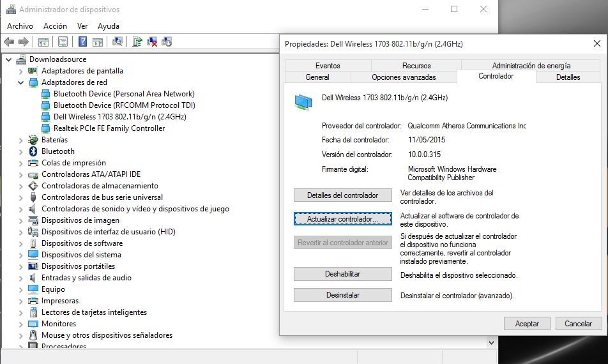The height and width of the screenshot is (364, 608).
Task: Open the Acción menu
Action: click(55, 26)
